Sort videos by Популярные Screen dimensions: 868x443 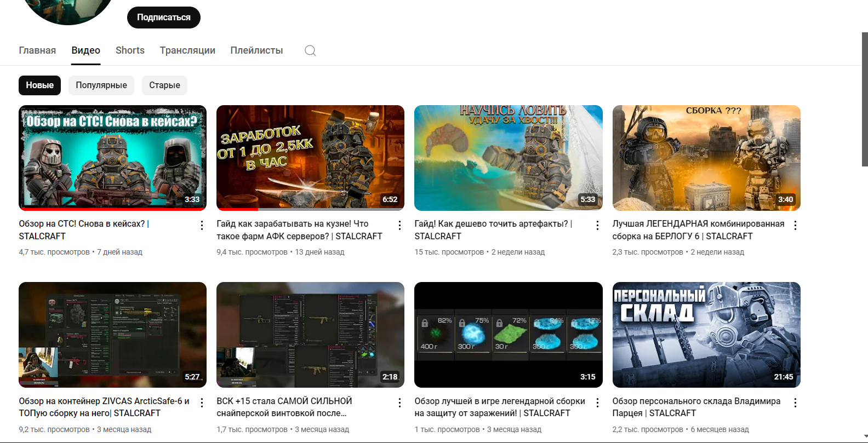pyautogui.click(x=101, y=85)
